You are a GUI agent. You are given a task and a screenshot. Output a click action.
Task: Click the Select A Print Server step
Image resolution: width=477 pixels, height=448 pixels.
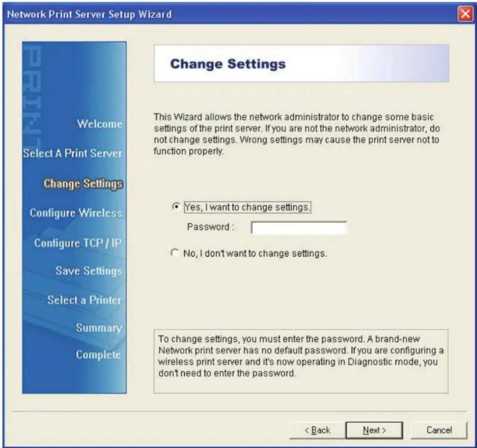pyautogui.click(x=72, y=153)
